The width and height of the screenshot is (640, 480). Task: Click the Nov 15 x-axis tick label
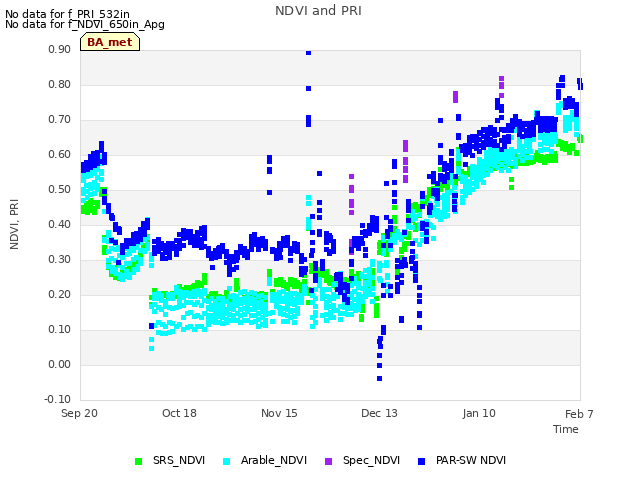[x=279, y=413]
